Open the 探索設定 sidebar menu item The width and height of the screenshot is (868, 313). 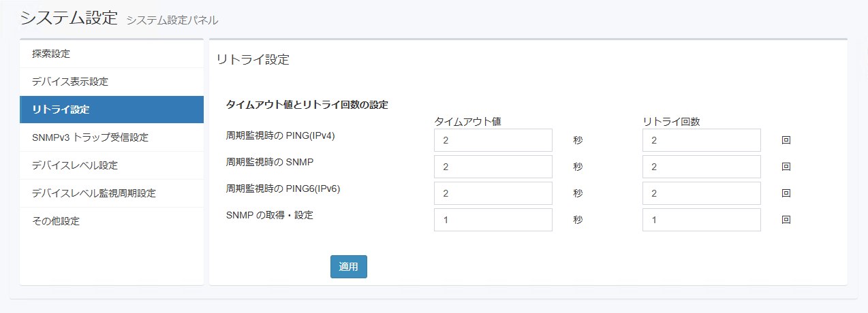[x=51, y=54]
